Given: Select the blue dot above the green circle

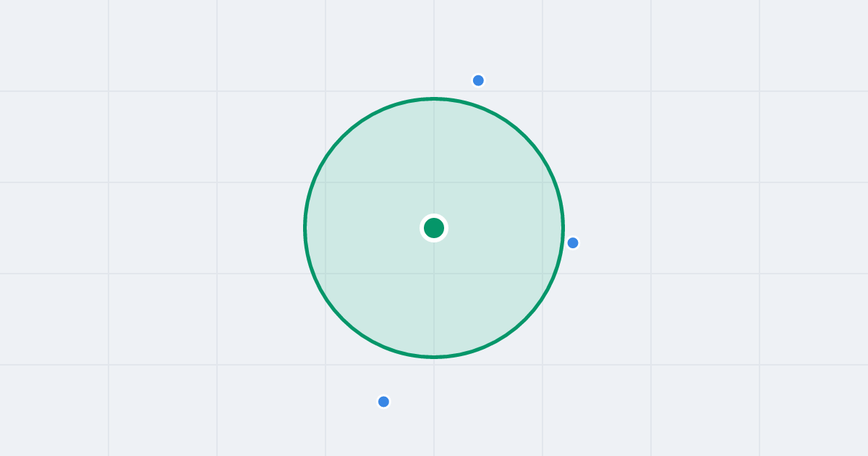Looking at the screenshot, I should coord(478,80).
